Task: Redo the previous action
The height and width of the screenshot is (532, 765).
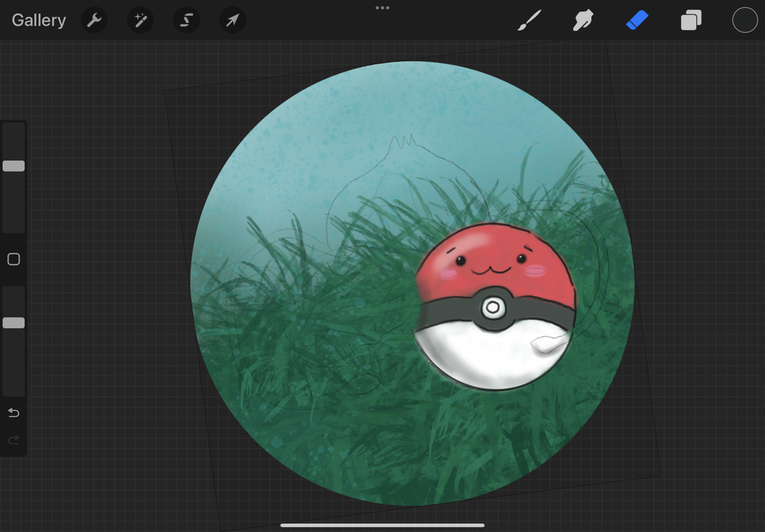Action: pos(13,440)
